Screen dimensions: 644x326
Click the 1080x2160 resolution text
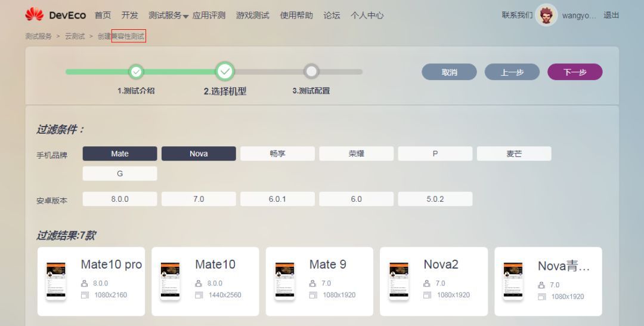110,295
